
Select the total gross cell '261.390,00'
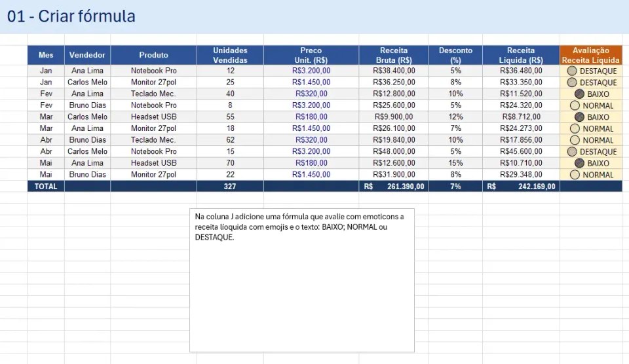point(394,186)
